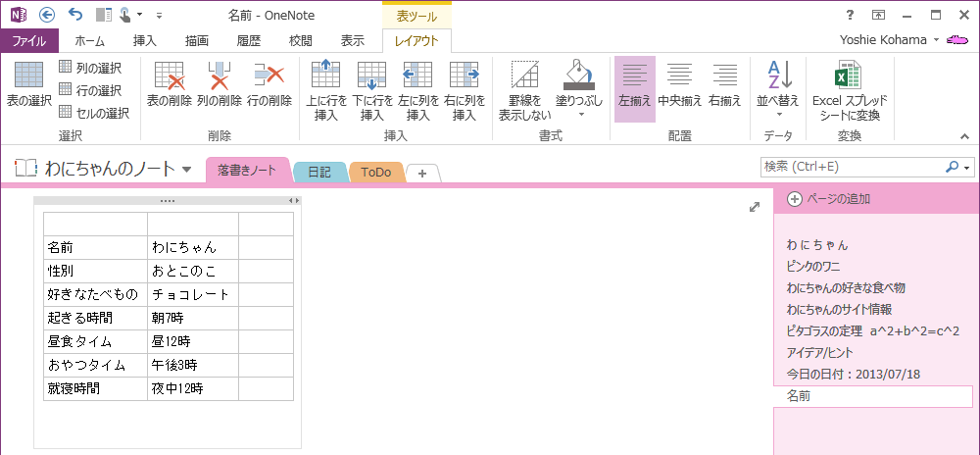Screen dimensions: 980x455
Task: Switch to the 描画 ribbon tab
Action: point(197,41)
